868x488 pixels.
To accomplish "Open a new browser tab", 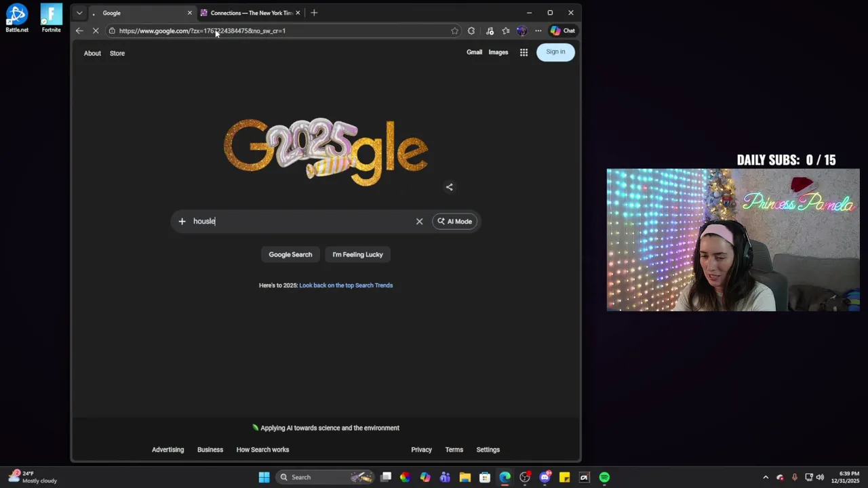I will pos(314,13).
